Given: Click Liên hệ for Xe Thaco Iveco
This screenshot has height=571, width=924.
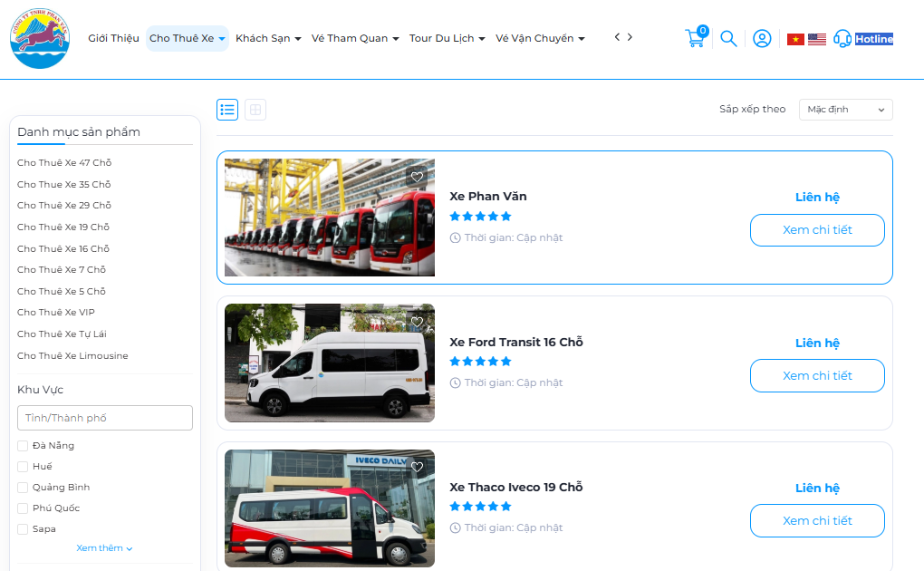Looking at the screenshot, I should tap(817, 488).
